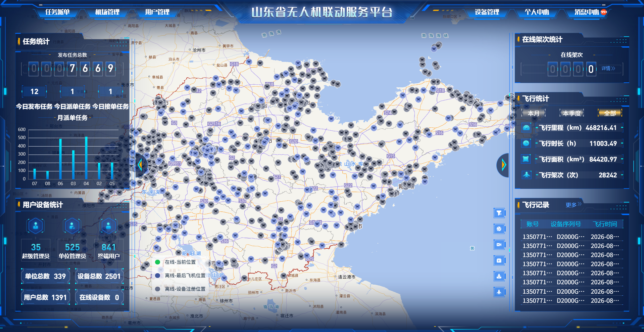The image size is (644, 332).
Task: Click the 终端用户 user icon
Action: click(108, 226)
